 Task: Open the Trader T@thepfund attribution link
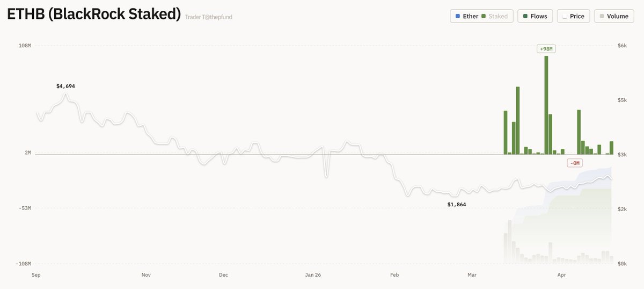click(209, 17)
